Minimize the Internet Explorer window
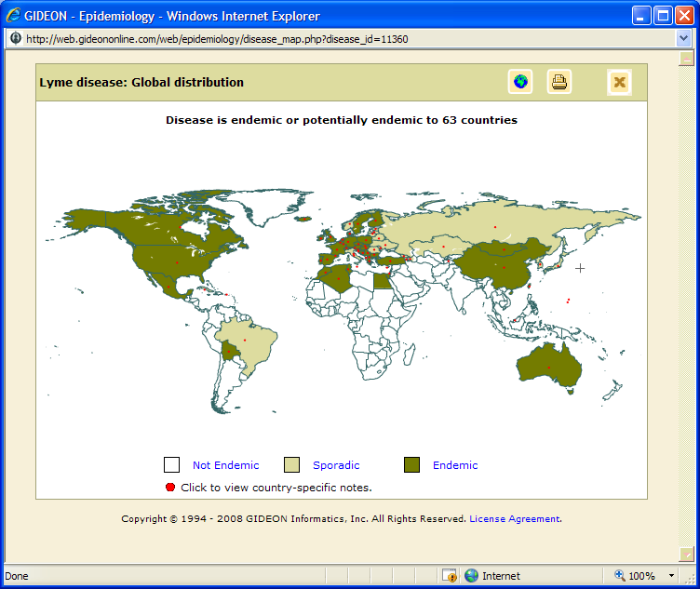700x589 pixels. click(641, 16)
